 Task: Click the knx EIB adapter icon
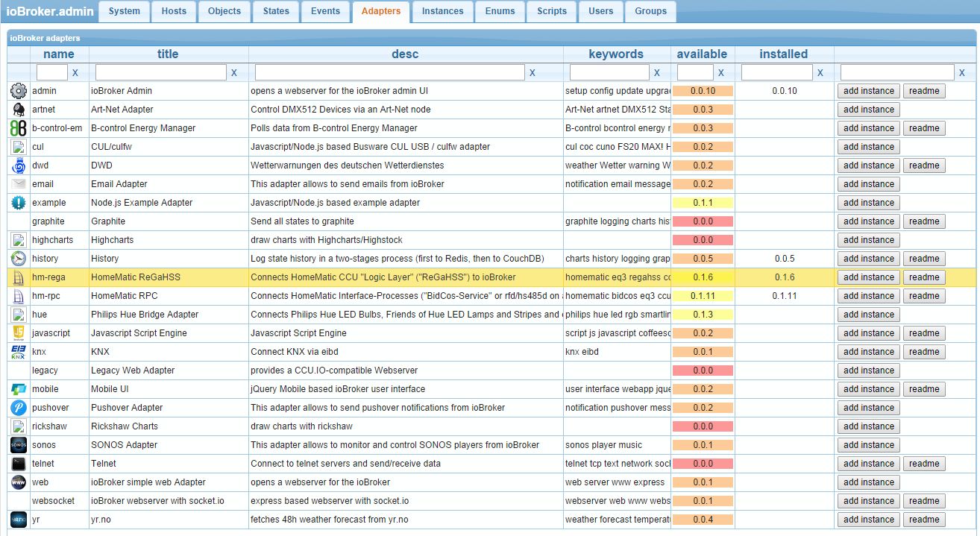(19, 352)
